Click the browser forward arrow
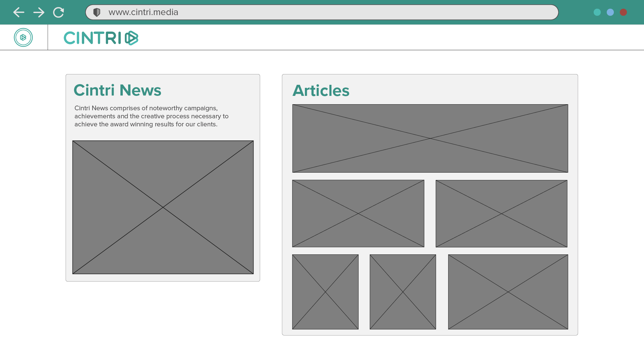 39,12
